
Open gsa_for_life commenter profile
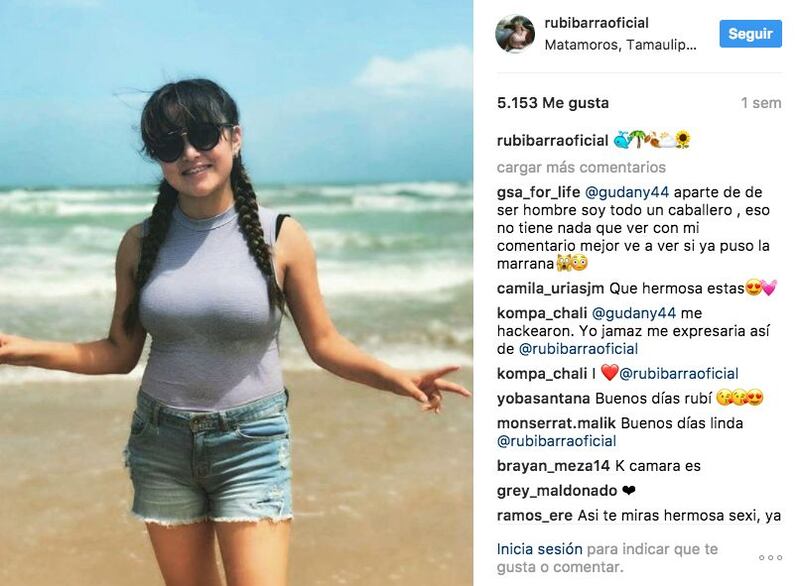539,192
